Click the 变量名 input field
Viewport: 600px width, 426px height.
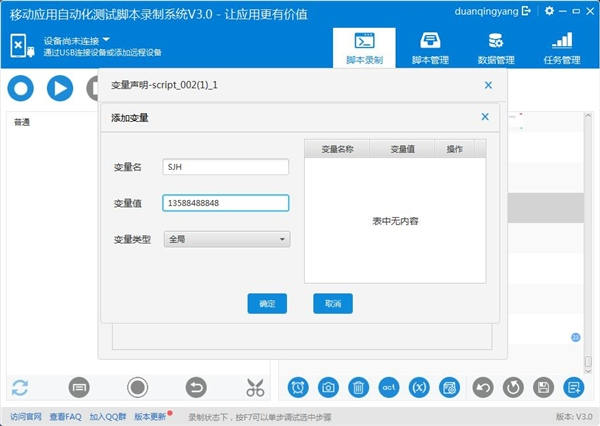click(x=225, y=167)
